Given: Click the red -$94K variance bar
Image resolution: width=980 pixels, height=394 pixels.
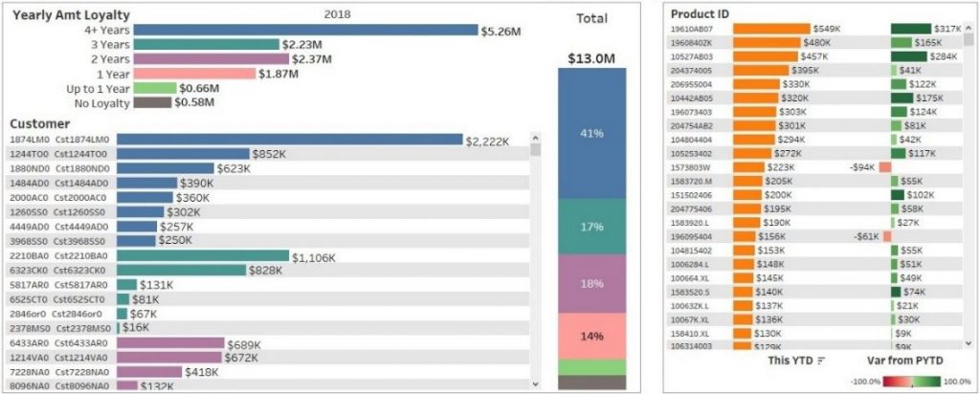Looking at the screenshot, I should coord(885,166).
